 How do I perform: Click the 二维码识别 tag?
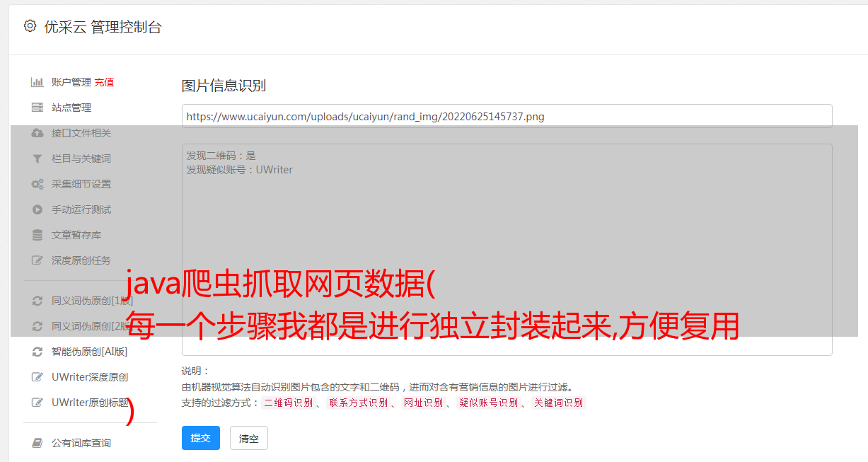tap(288, 403)
